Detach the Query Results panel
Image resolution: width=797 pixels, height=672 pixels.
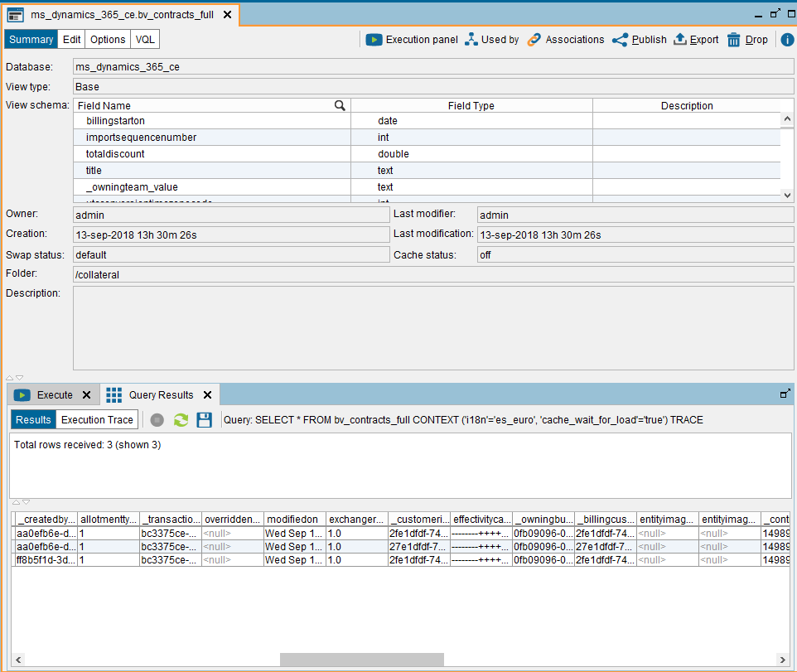785,394
